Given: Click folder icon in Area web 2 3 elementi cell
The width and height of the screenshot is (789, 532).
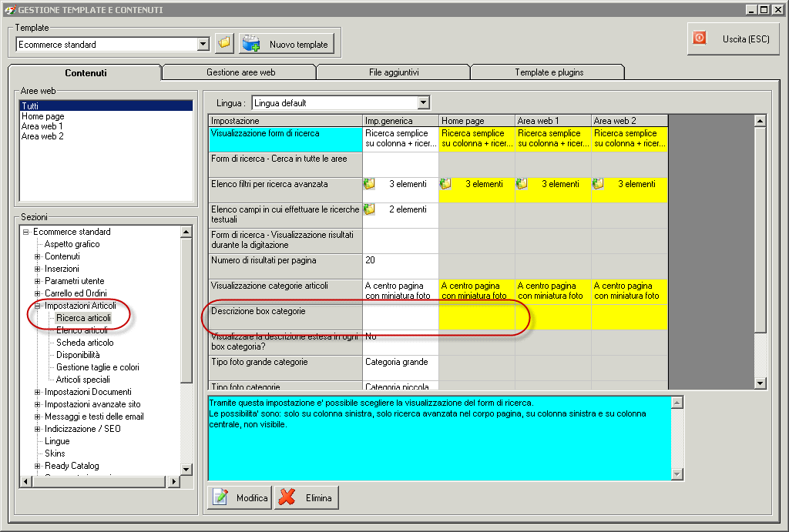Looking at the screenshot, I should (x=599, y=185).
